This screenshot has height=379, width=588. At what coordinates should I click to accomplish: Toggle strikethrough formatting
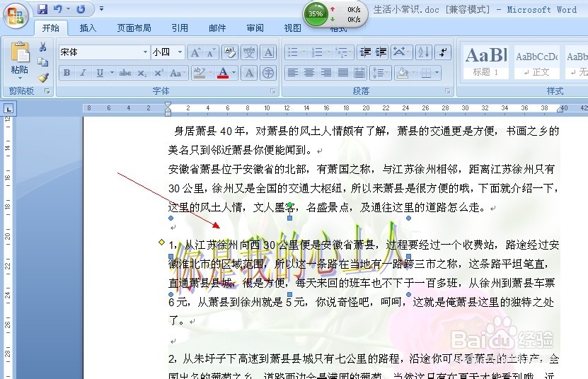click(125, 73)
